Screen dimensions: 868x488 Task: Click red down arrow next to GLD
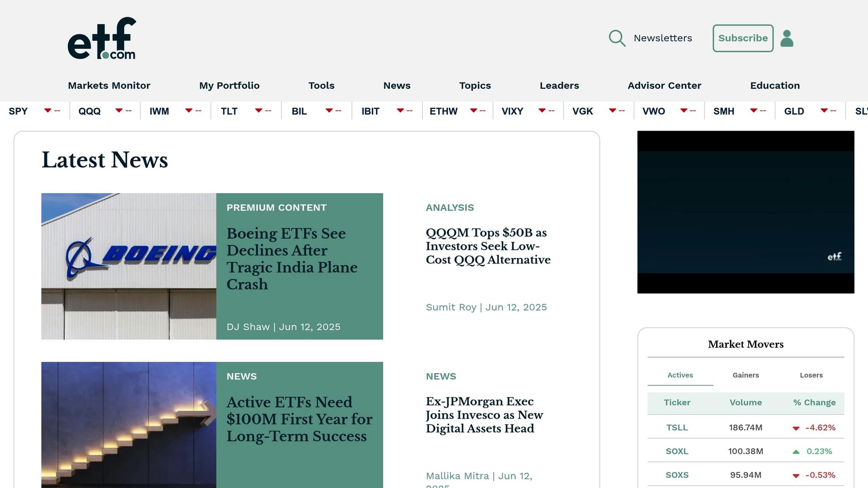tap(824, 111)
